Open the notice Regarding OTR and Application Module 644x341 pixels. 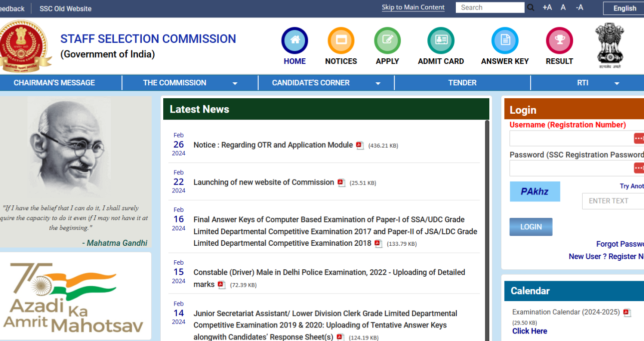[273, 145]
